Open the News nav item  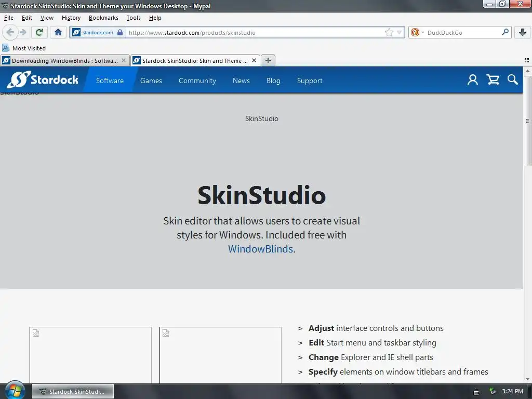241,81
